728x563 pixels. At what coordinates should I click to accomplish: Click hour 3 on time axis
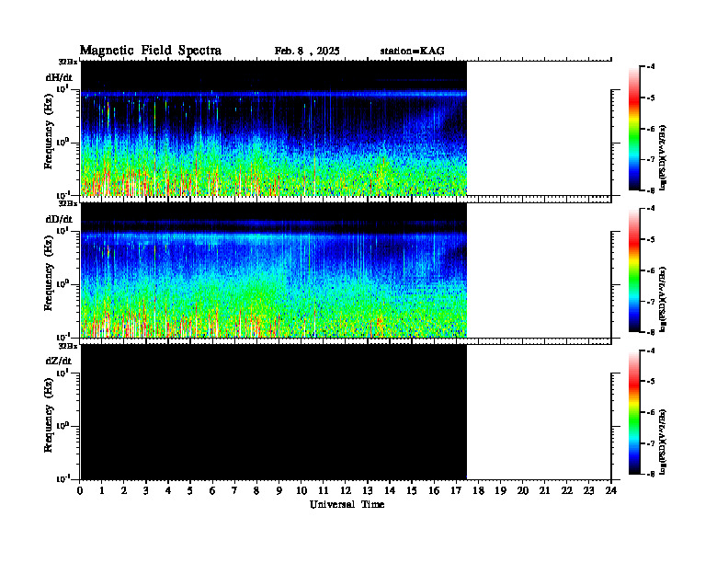pos(146,490)
